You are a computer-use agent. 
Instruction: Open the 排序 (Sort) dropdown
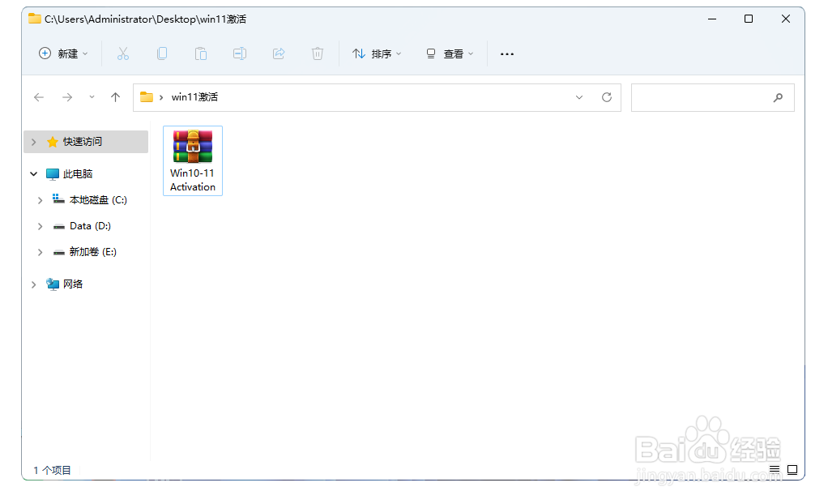click(377, 53)
